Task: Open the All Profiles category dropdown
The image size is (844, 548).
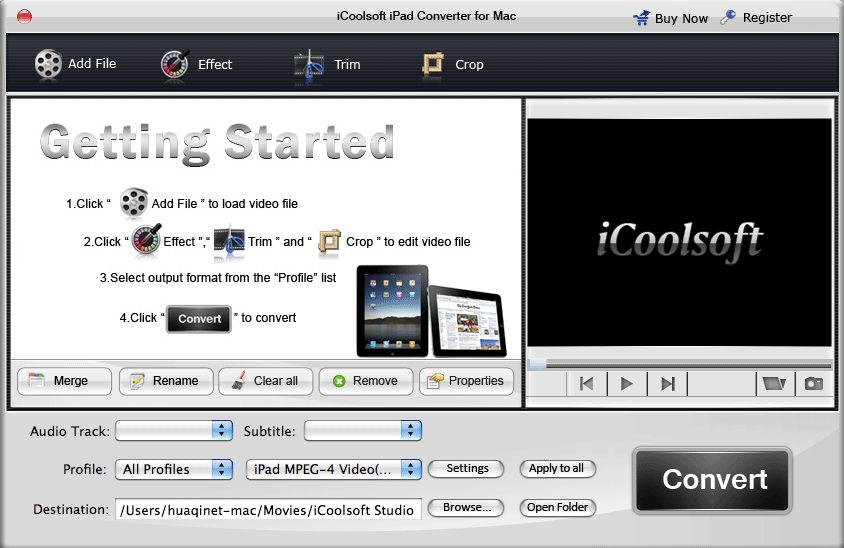Action: tap(174, 469)
